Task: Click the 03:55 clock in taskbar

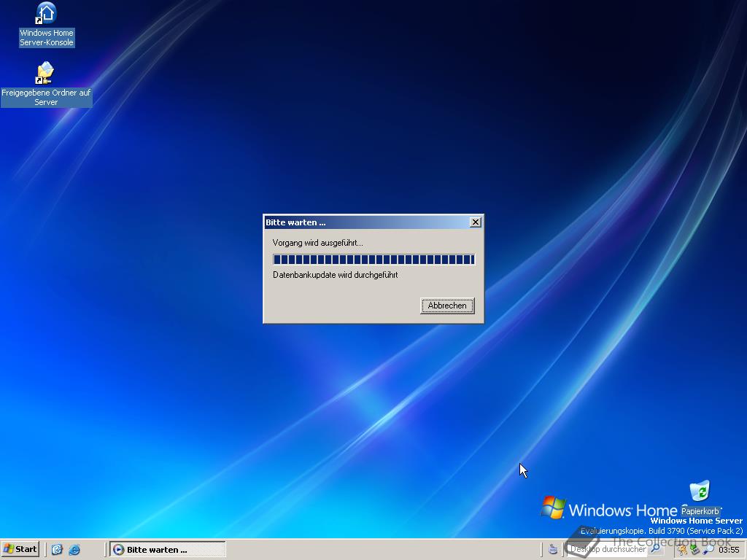Action: (x=729, y=550)
